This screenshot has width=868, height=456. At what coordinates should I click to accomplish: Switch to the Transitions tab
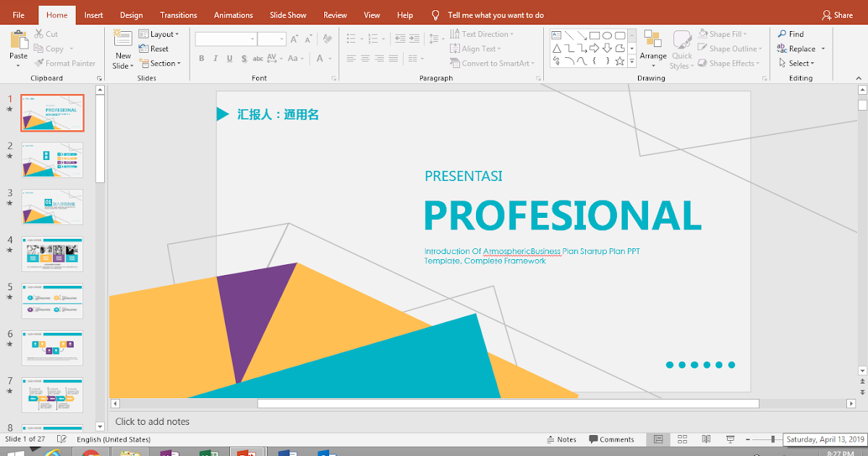pyautogui.click(x=178, y=15)
